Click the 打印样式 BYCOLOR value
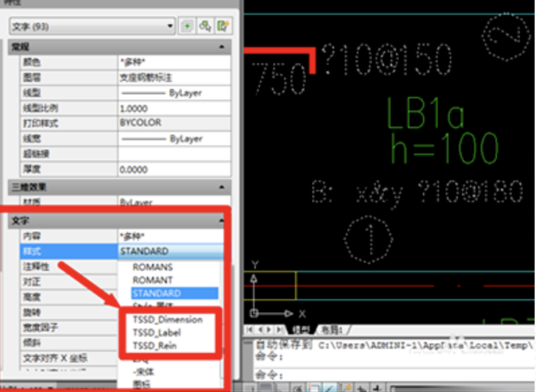Viewport: 536px width, 392px height. click(174, 123)
